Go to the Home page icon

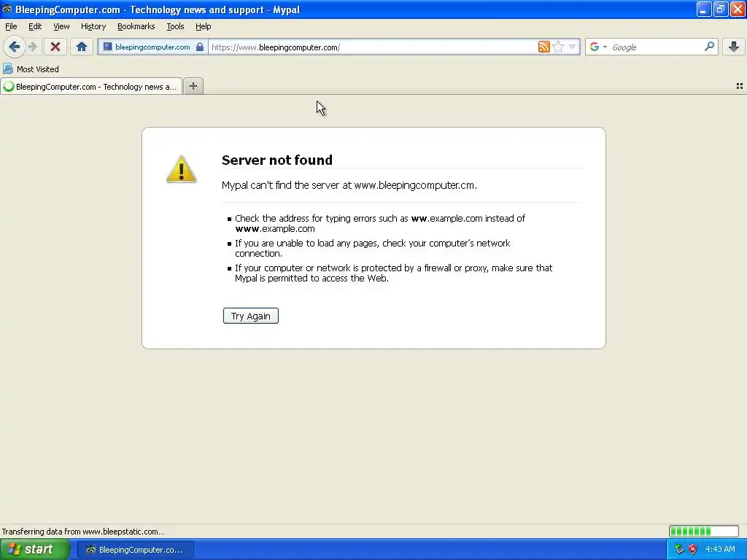(82, 47)
